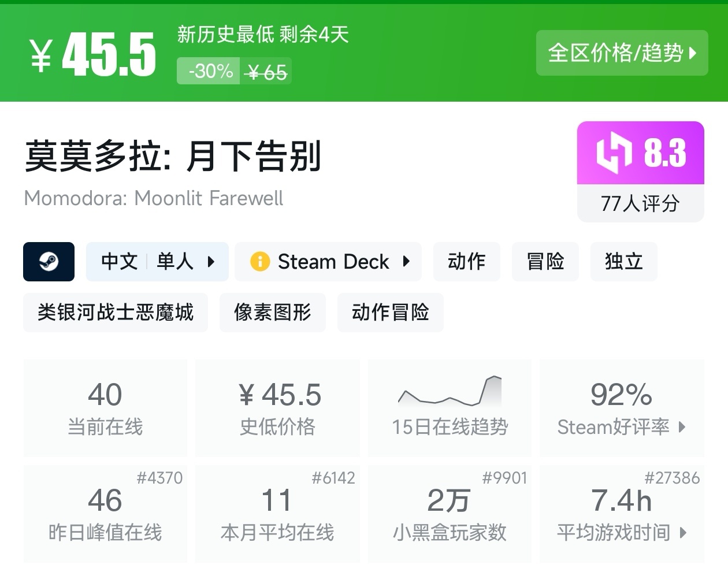Tap the 昨日峰值在线 peak stat

coord(105,514)
